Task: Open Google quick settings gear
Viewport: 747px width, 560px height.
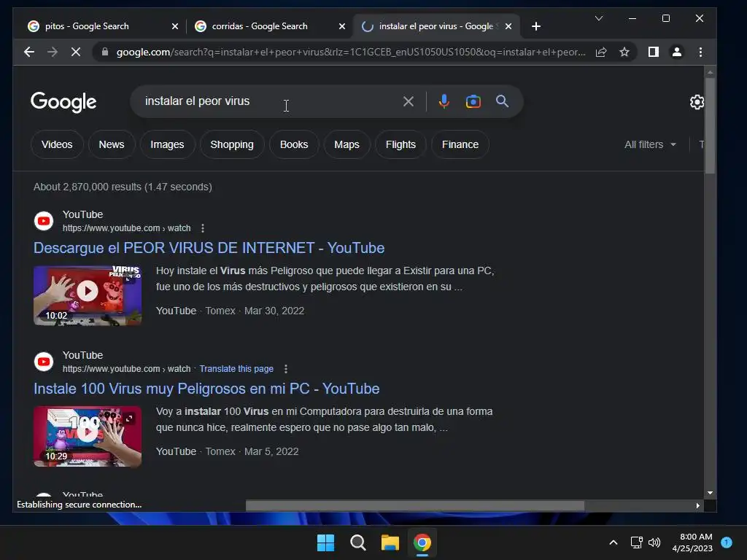Action: coord(697,101)
